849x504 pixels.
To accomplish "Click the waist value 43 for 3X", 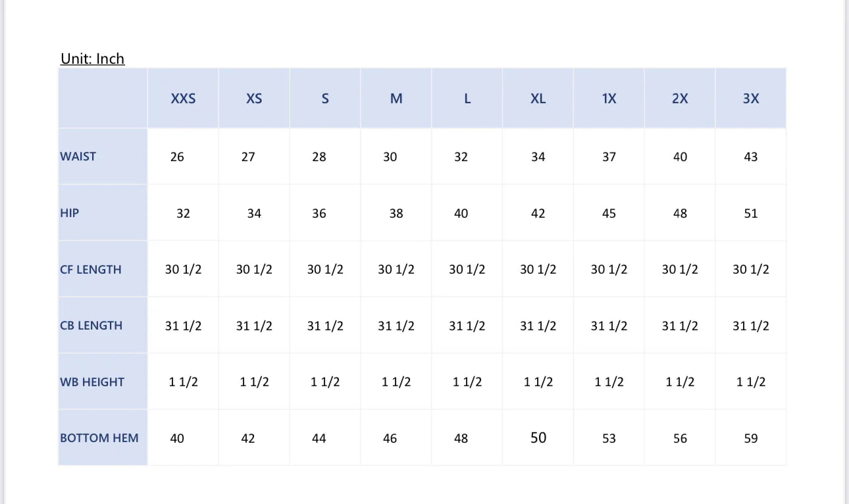I will [751, 157].
